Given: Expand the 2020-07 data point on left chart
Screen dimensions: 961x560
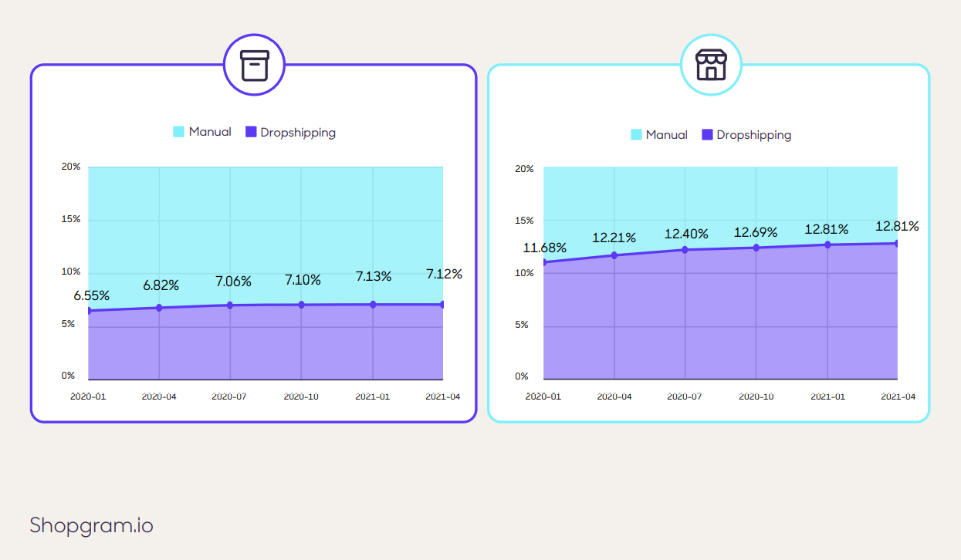Looking at the screenshot, I should point(231,305).
